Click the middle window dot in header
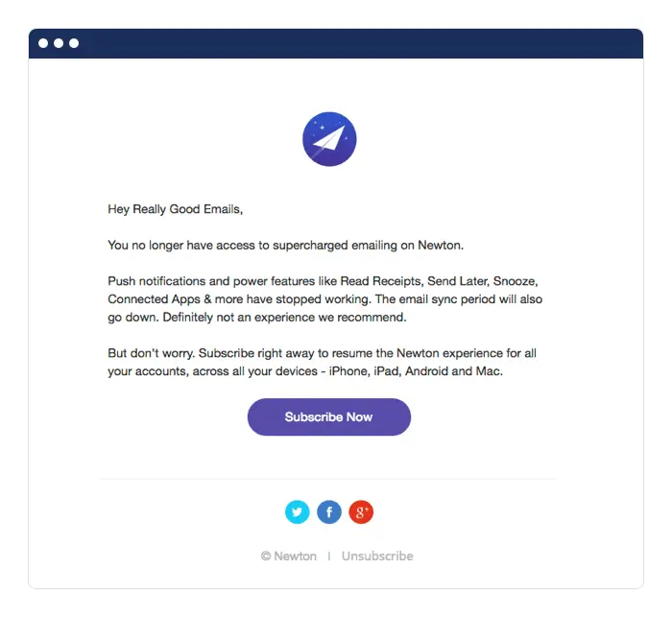This screenshot has height=617, width=672. [59, 43]
